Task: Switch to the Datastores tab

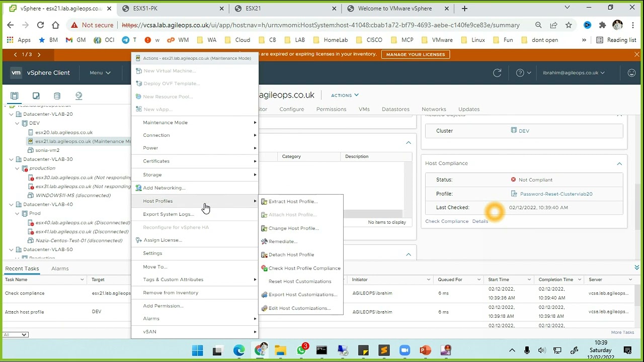Action: [x=395, y=109]
